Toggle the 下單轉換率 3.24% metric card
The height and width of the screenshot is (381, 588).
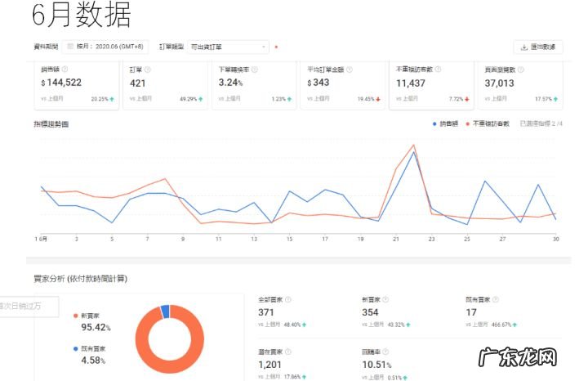click(x=254, y=85)
